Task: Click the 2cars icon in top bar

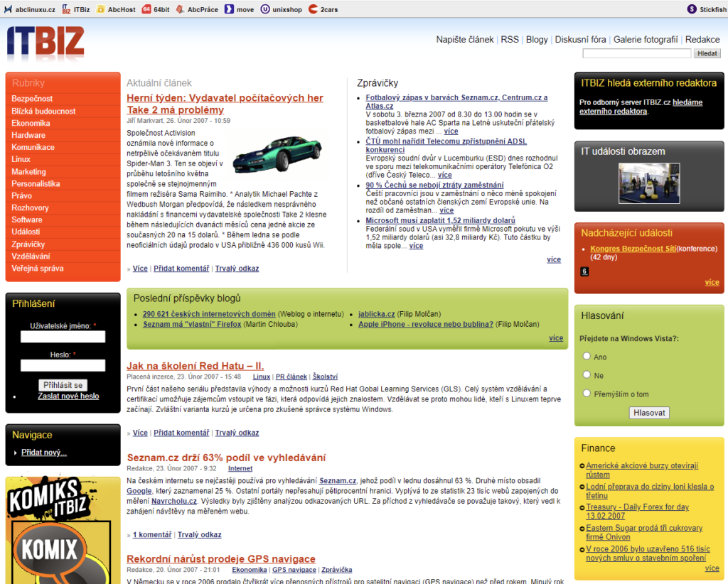Action: click(x=313, y=9)
